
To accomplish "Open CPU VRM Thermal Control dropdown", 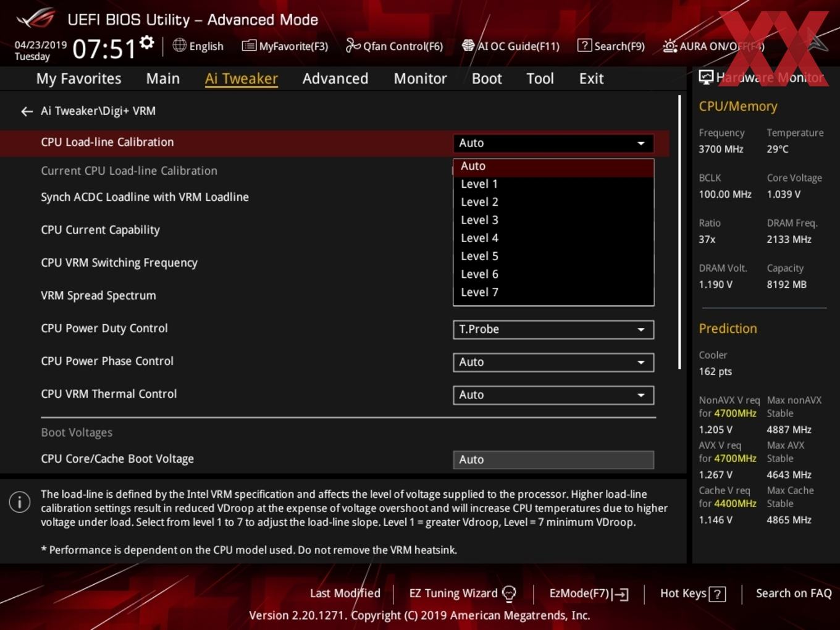I will tap(553, 395).
